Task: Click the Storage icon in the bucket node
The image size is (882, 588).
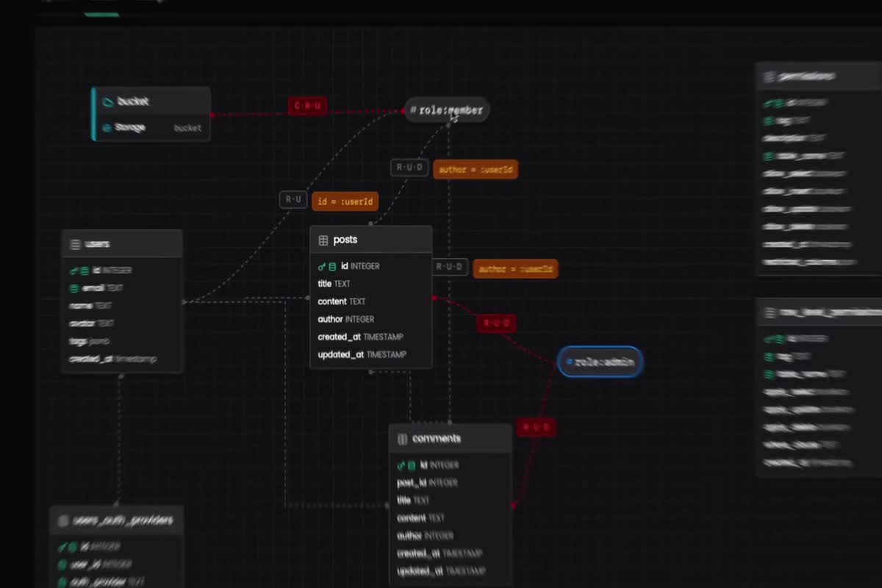Action: click(107, 128)
